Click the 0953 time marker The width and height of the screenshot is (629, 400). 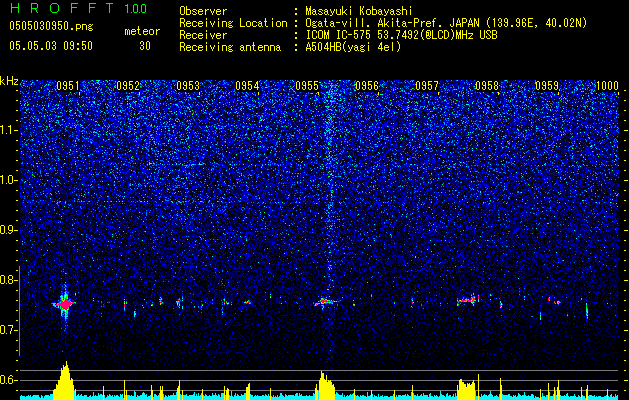click(x=188, y=86)
